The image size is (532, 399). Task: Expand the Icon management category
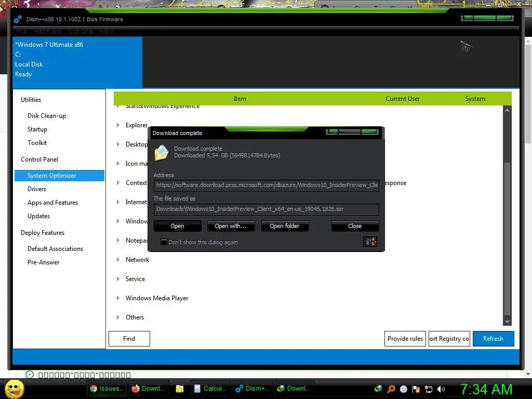[118, 164]
